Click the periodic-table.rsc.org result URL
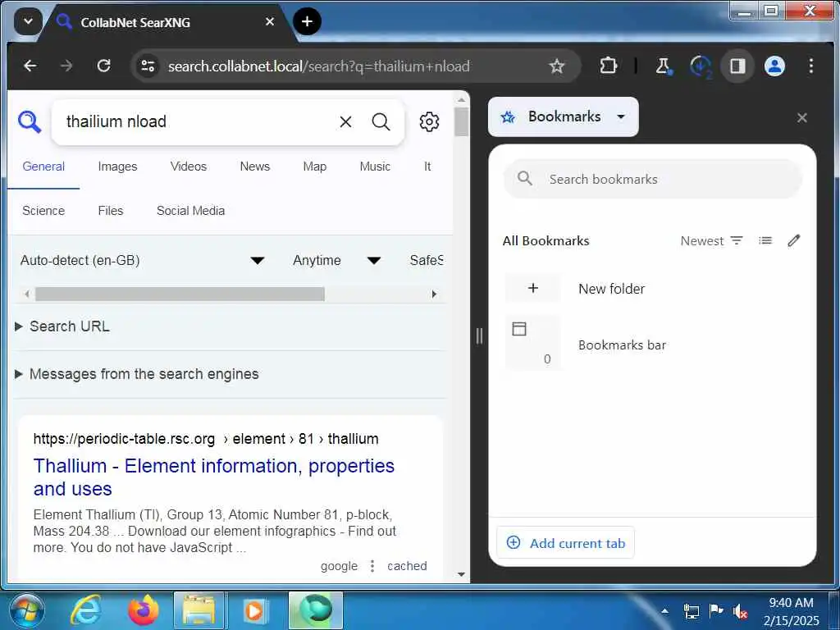840x630 pixels. [x=206, y=439]
